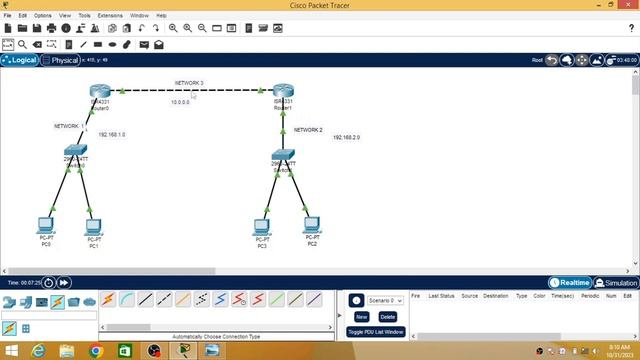Redo the last action
This screenshot has height=360, width=640.
[156, 28]
